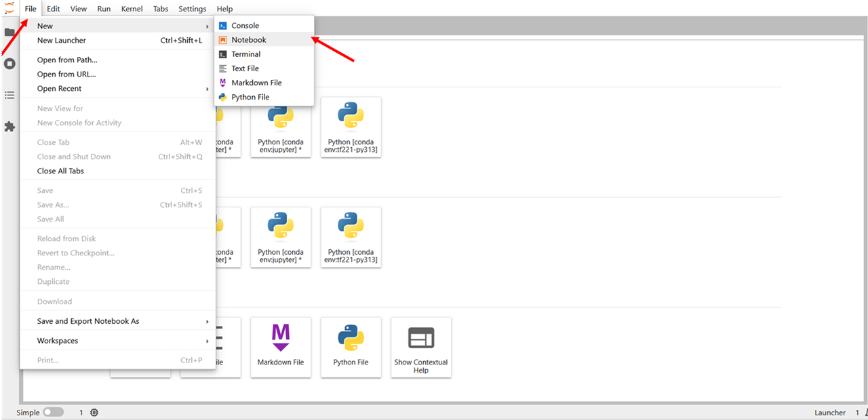
Task: Expand the New submenu arrow
Action: pos(208,26)
